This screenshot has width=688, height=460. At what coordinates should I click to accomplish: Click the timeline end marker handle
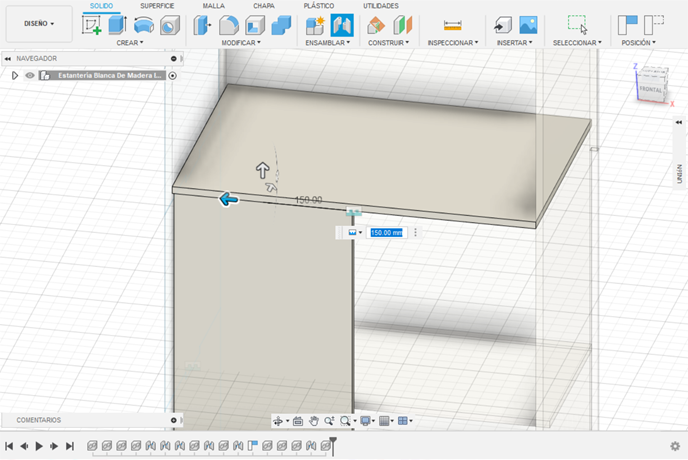tap(333, 445)
